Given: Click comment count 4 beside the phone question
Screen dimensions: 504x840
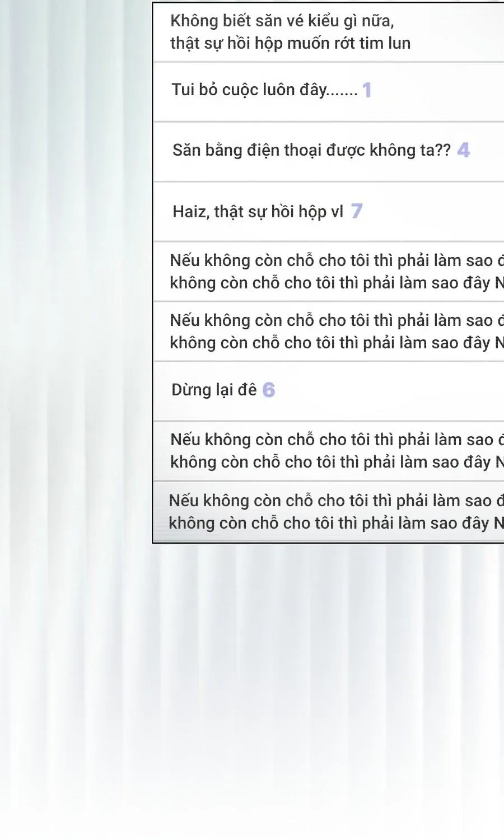Looking at the screenshot, I should (463, 150).
